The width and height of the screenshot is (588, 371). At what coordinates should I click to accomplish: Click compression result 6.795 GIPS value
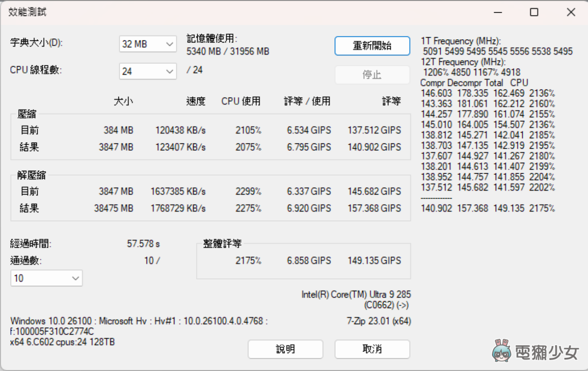coord(309,147)
